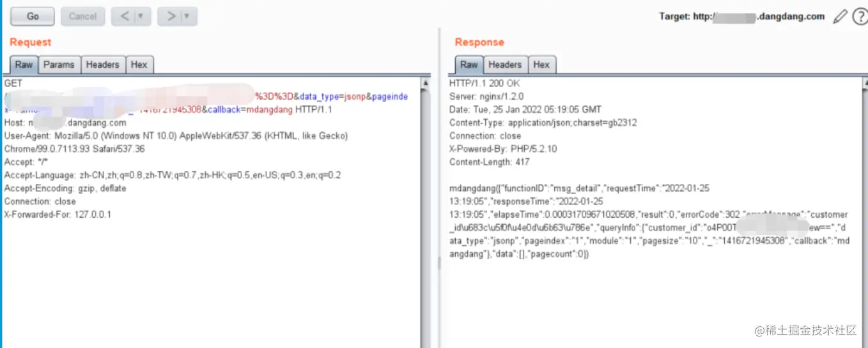The image size is (868, 348).
Task: Click the Accept: */* header line
Action: click(x=25, y=162)
